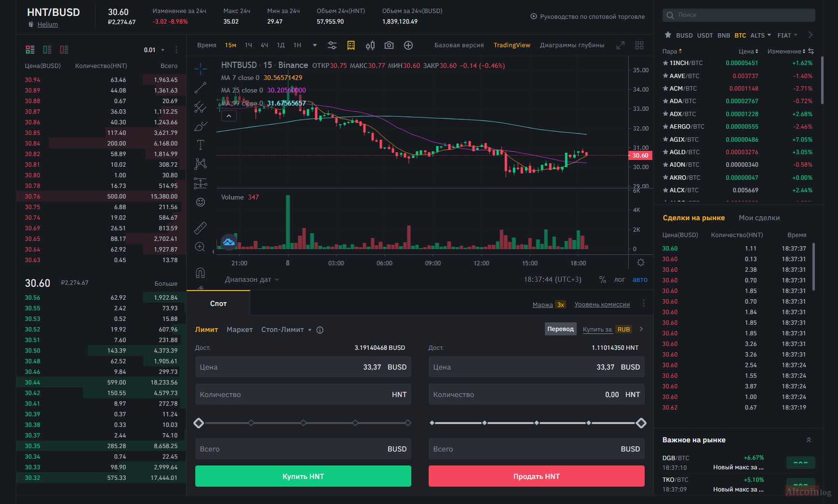Select the 4Ч timeframe

(x=264, y=45)
